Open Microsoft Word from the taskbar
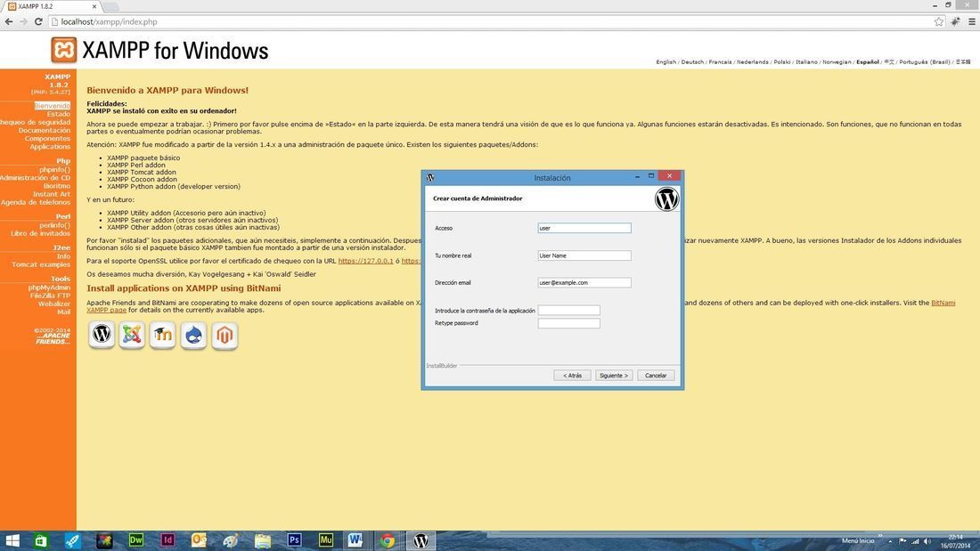Viewport: 980px width, 551px height. [x=355, y=540]
